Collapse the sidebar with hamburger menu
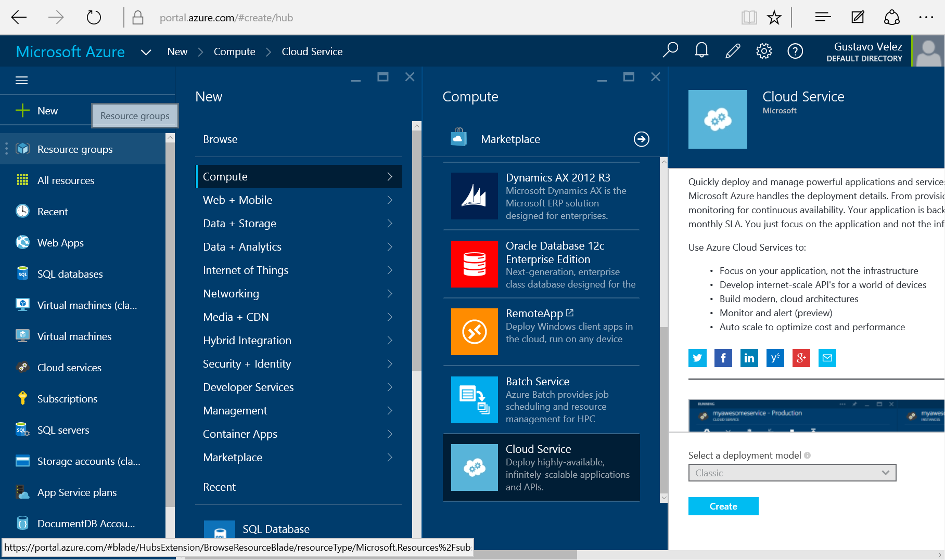This screenshot has height=560, width=945. coord(21,80)
